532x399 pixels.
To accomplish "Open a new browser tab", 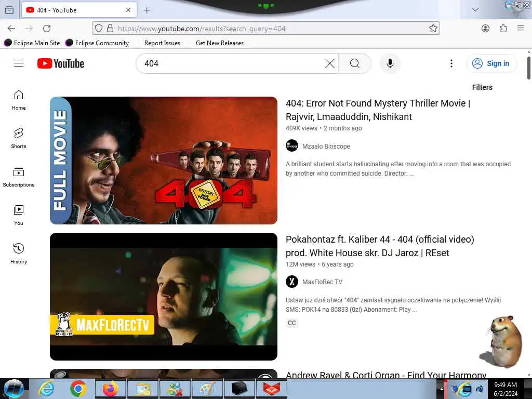I will (x=147, y=10).
